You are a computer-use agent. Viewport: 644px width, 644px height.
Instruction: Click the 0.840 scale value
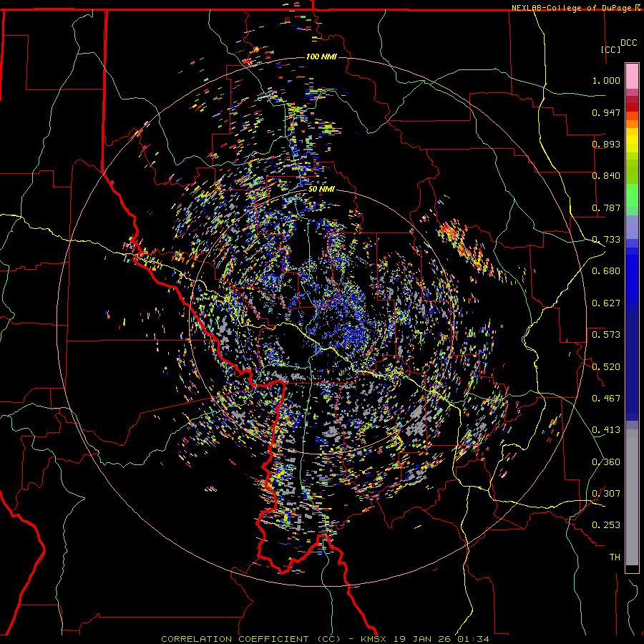pos(606,176)
